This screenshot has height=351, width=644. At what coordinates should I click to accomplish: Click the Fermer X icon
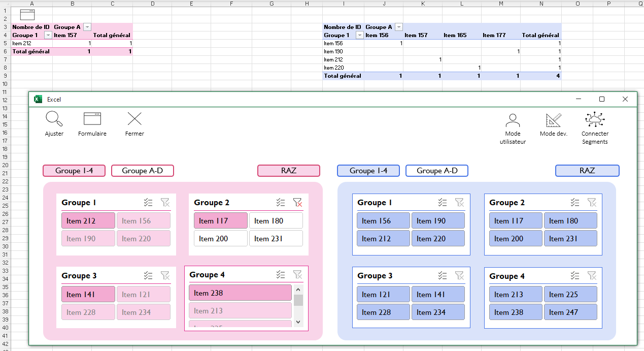coord(134,119)
